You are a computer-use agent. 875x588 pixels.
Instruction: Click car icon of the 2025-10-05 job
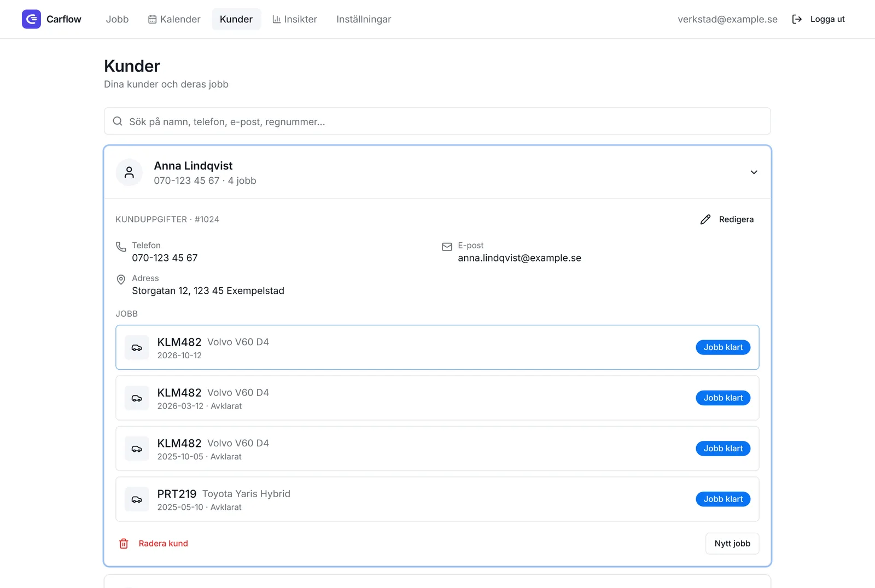137,449
